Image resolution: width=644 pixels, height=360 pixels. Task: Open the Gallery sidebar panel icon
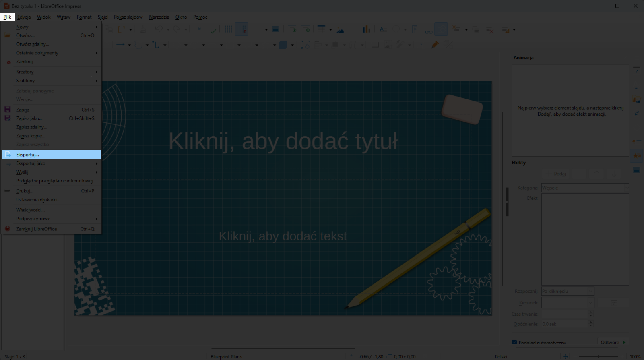pos(637,100)
